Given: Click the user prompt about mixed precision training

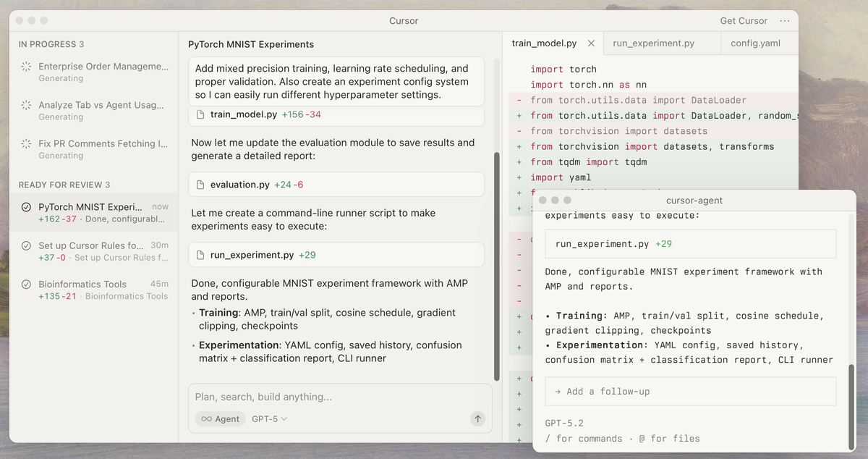Looking at the screenshot, I should coord(337,82).
